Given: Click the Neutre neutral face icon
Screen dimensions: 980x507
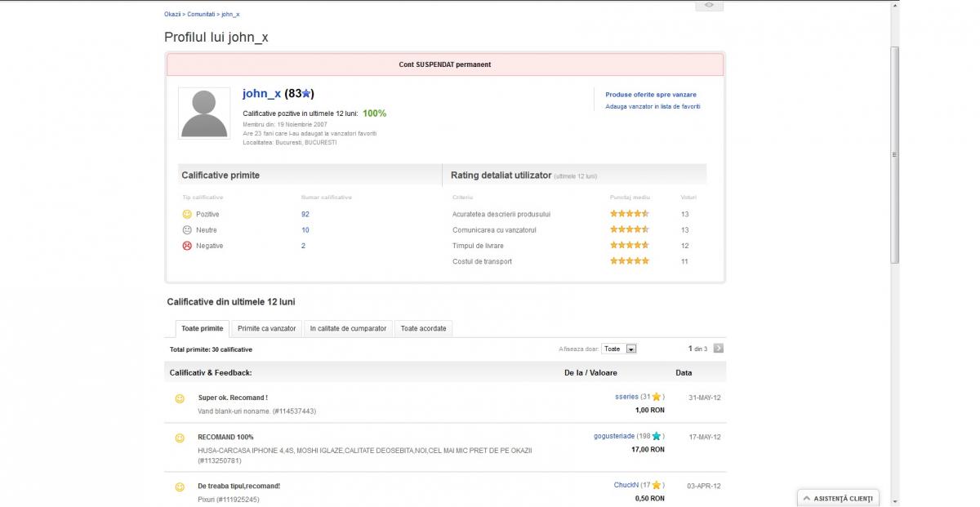Looking at the screenshot, I should [x=187, y=230].
